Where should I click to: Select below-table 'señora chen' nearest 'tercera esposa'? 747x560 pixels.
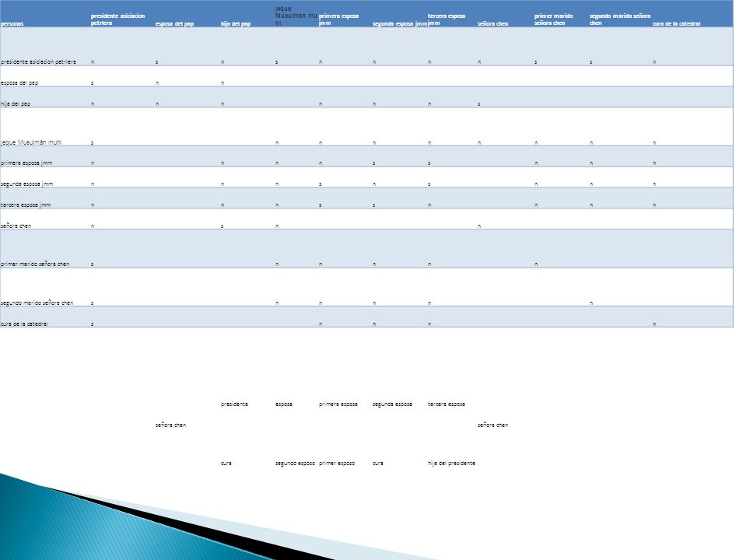[493, 425]
